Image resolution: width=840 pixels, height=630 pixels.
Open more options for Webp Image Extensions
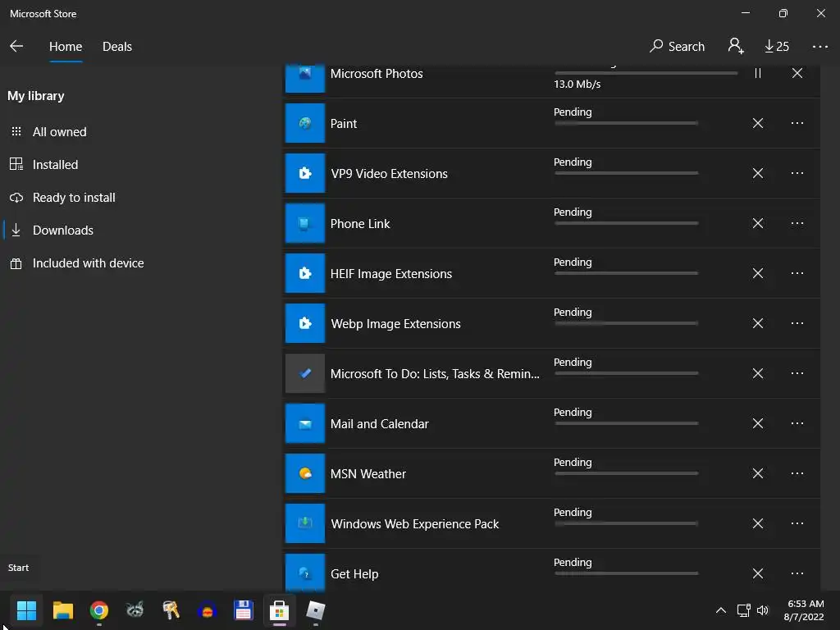pos(797,323)
